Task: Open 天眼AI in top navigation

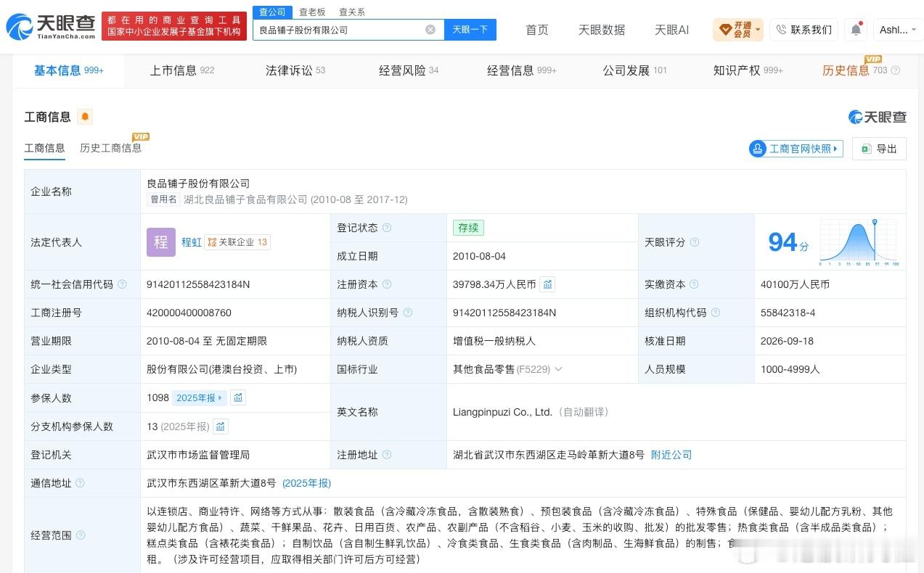Action: (x=672, y=30)
